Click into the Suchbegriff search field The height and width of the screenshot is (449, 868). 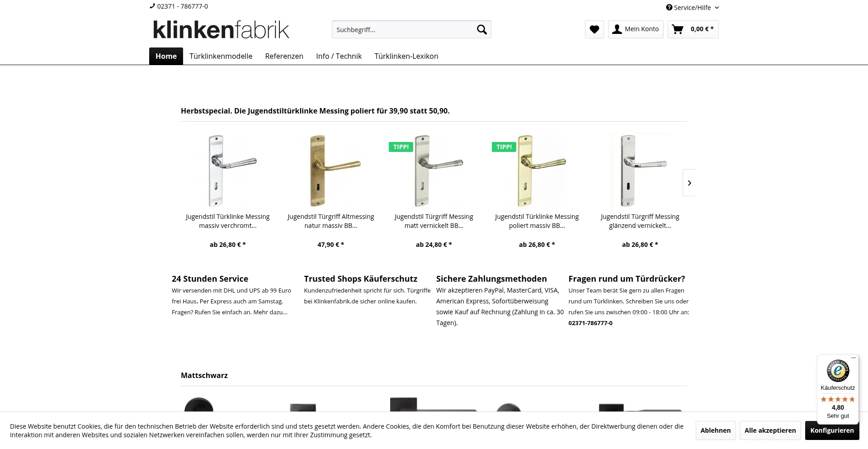(x=402, y=30)
